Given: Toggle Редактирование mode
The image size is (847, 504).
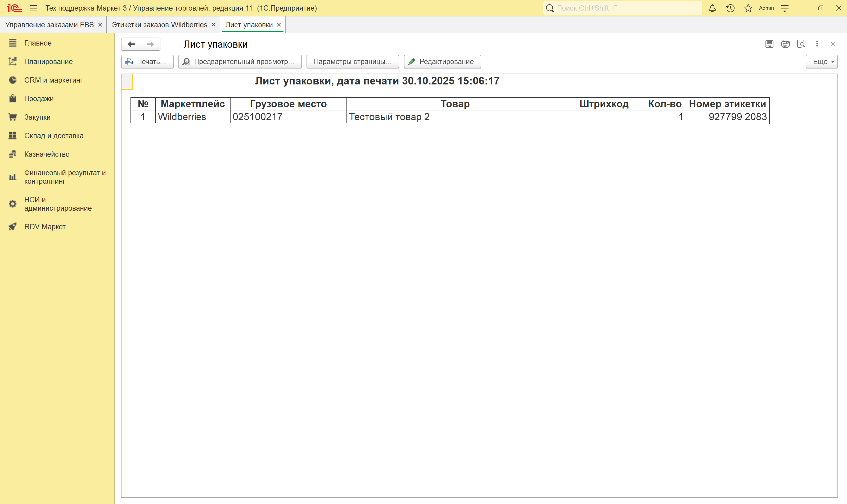Looking at the screenshot, I should [x=442, y=61].
